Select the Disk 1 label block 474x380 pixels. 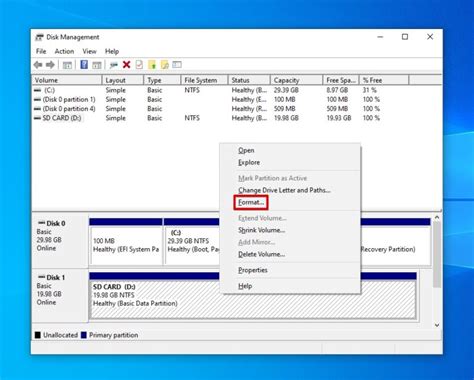point(60,295)
